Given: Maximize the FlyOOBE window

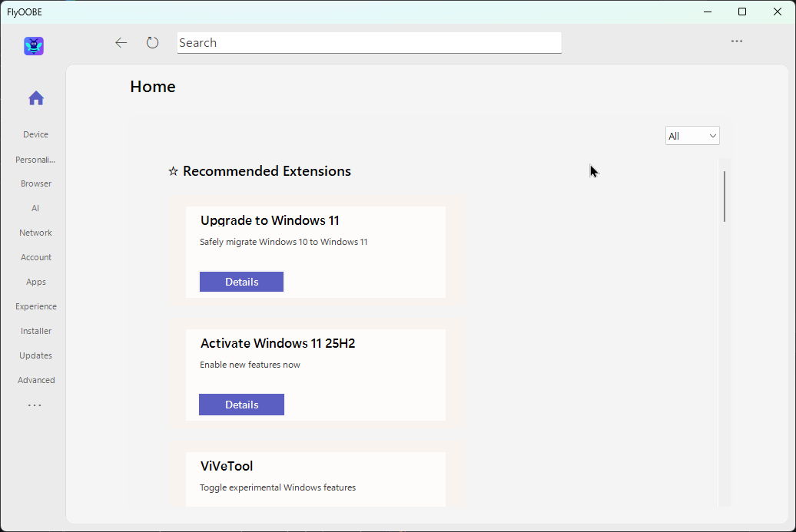Looking at the screenshot, I should click(742, 12).
